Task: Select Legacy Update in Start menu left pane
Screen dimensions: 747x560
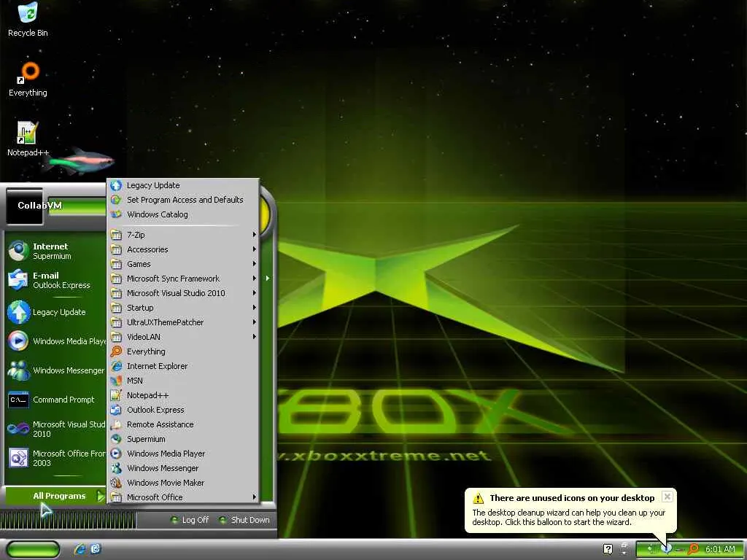Action: tap(55, 312)
